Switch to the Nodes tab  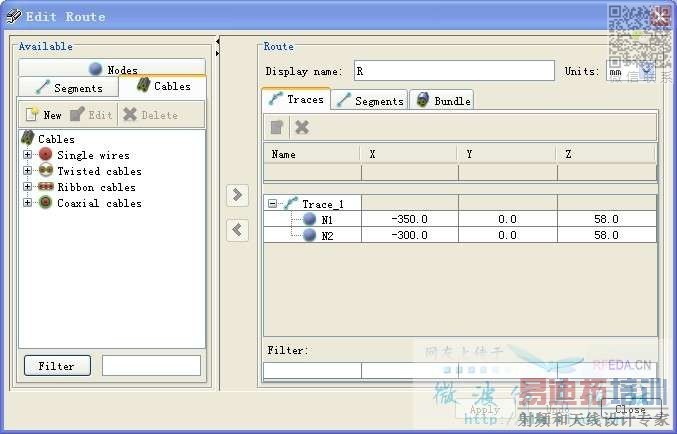point(112,68)
